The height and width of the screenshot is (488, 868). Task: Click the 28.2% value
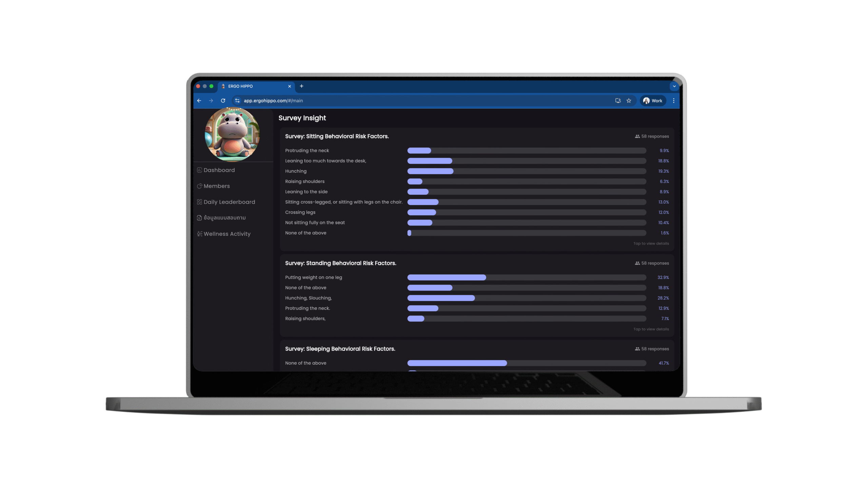click(663, 298)
